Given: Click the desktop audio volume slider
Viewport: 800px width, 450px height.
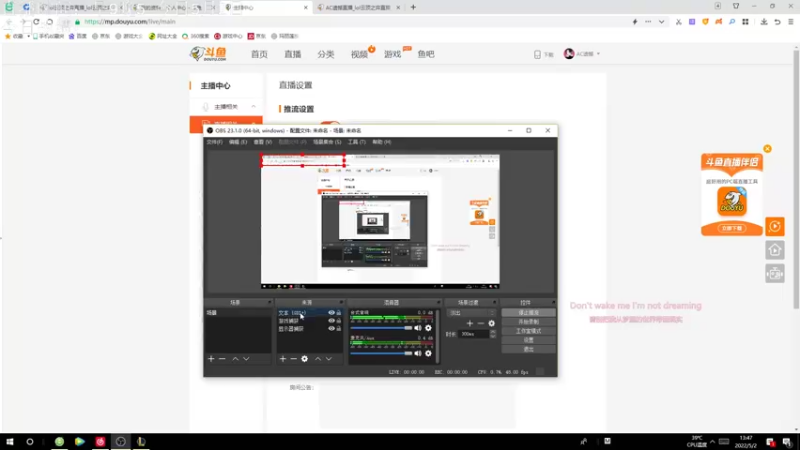Looking at the screenshot, I should tap(381, 328).
